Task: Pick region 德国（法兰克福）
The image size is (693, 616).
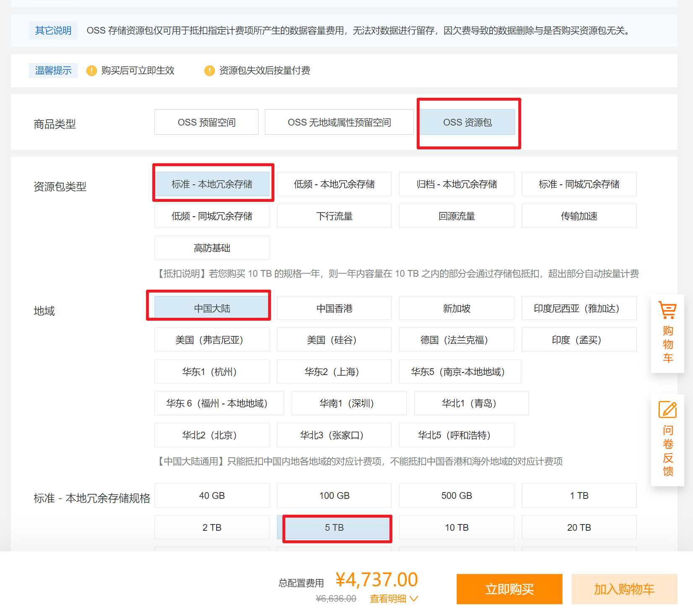Action: coord(457,340)
